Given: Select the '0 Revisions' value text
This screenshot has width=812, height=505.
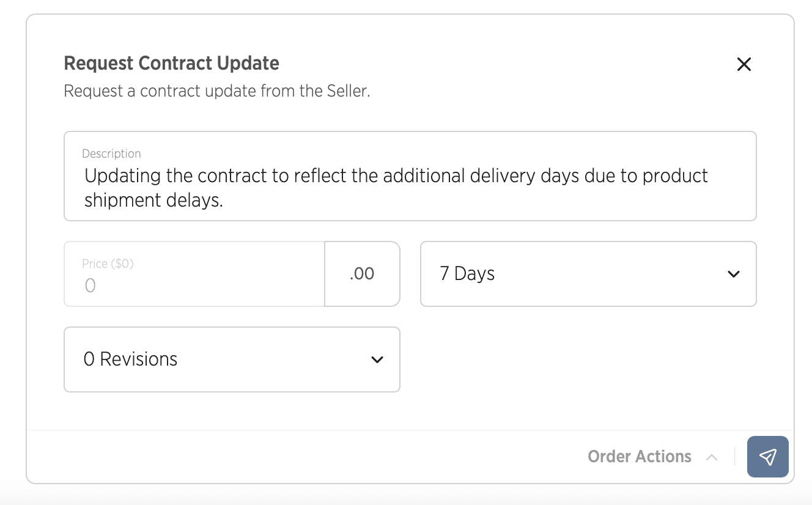Looking at the screenshot, I should (130, 359).
